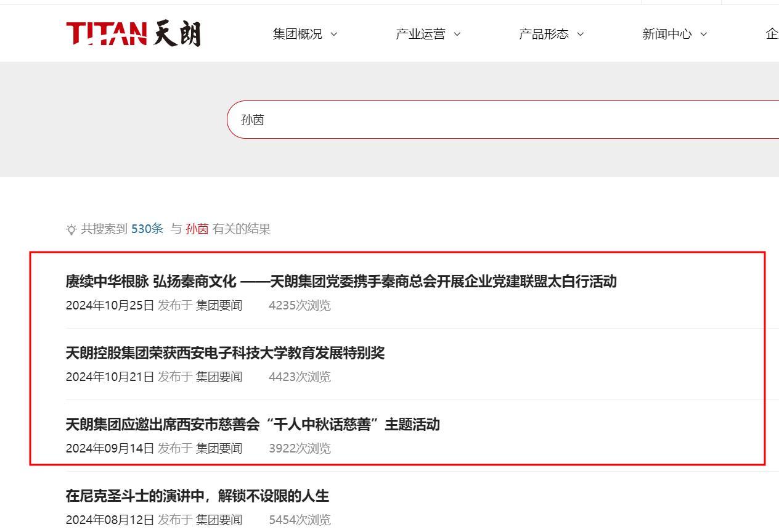Click the red 孙茵 keyword in results summary
Screen dimensions: 779x532
pos(197,229)
